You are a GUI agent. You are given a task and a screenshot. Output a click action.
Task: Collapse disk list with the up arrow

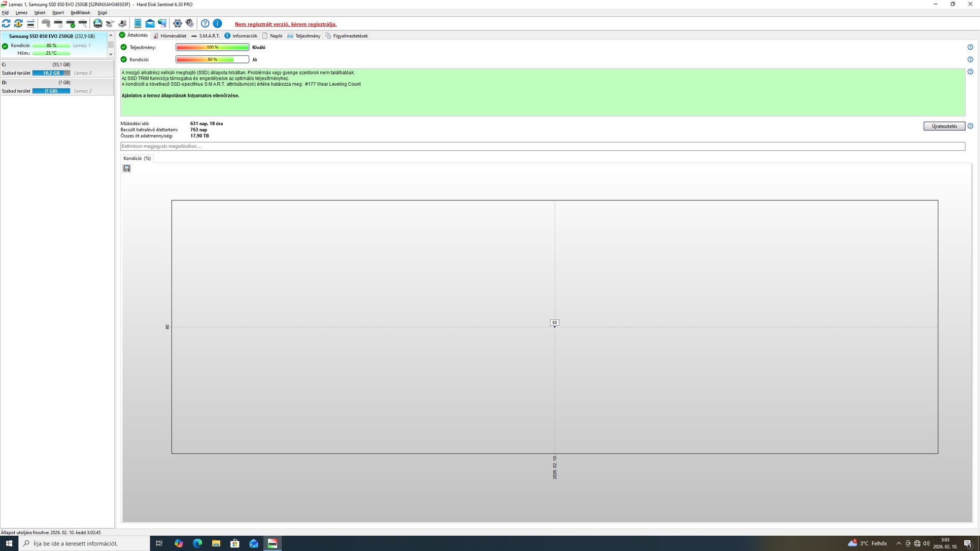tap(111, 36)
